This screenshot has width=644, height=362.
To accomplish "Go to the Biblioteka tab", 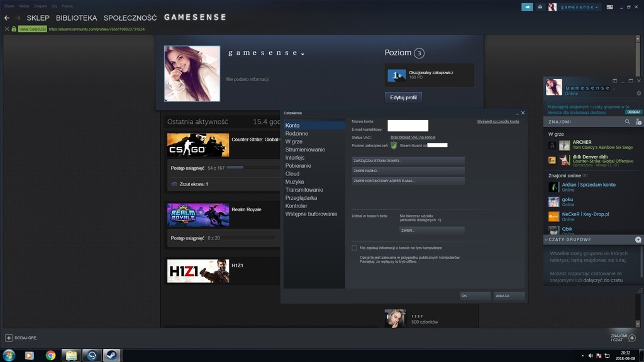I will tap(76, 18).
